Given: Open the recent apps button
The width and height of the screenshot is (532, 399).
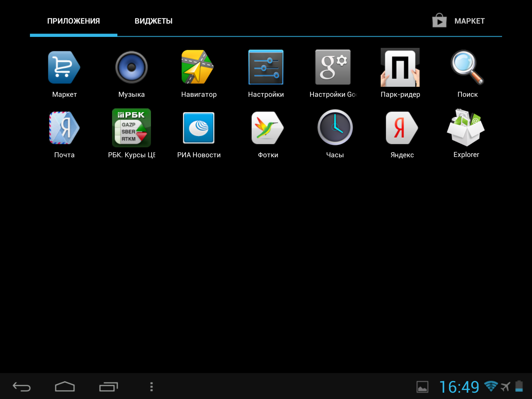Looking at the screenshot, I should (x=108, y=387).
